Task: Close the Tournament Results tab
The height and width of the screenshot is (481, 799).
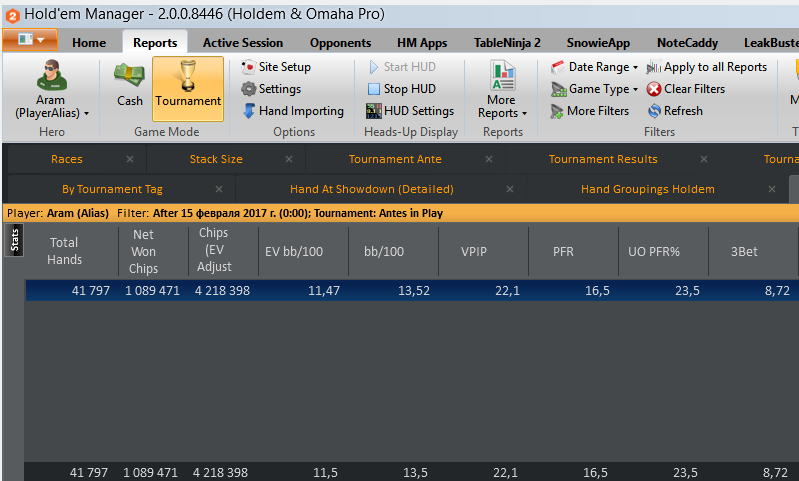Action: (704, 159)
